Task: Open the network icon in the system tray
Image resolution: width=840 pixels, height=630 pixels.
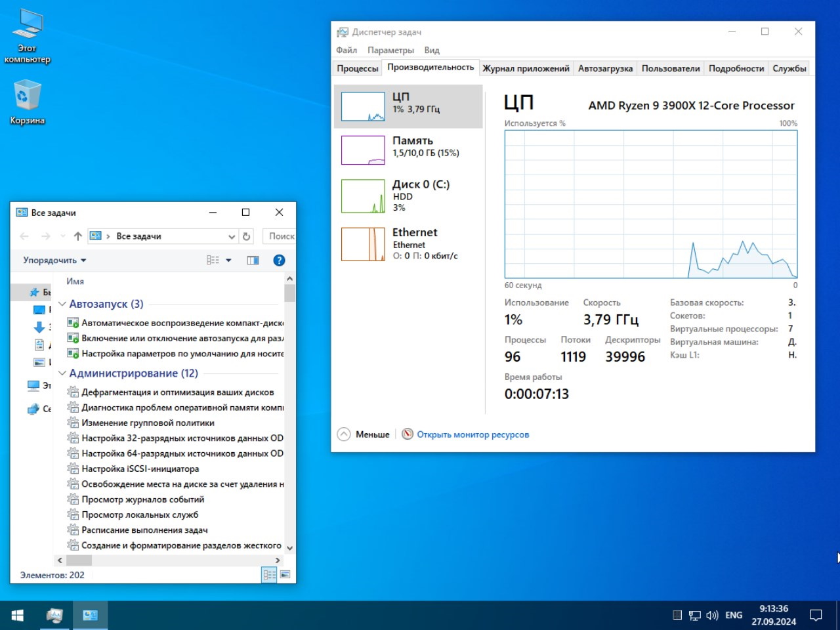Action: [694, 615]
